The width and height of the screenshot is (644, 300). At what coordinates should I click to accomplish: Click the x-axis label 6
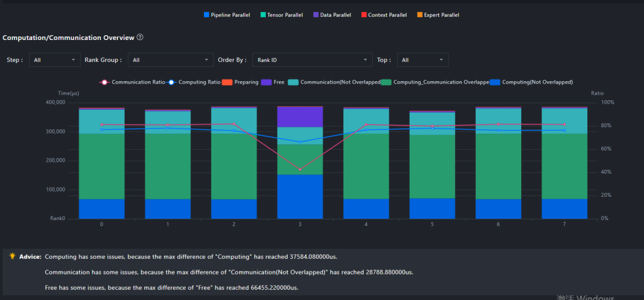click(498, 224)
